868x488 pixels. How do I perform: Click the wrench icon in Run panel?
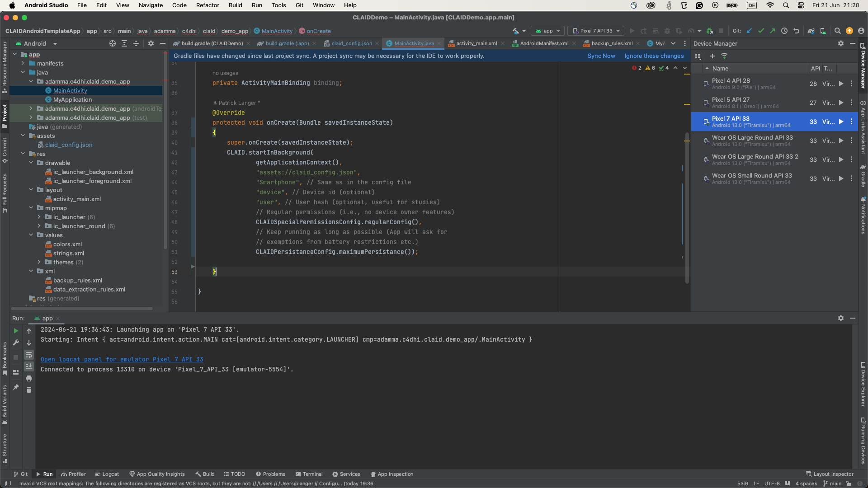(16, 343)
